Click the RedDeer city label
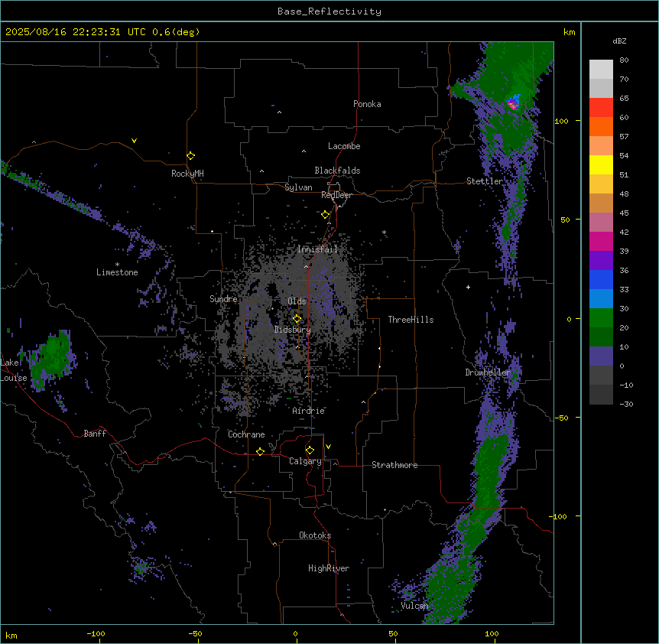Viewport: 659px width, 644px height. pos(336,195)
